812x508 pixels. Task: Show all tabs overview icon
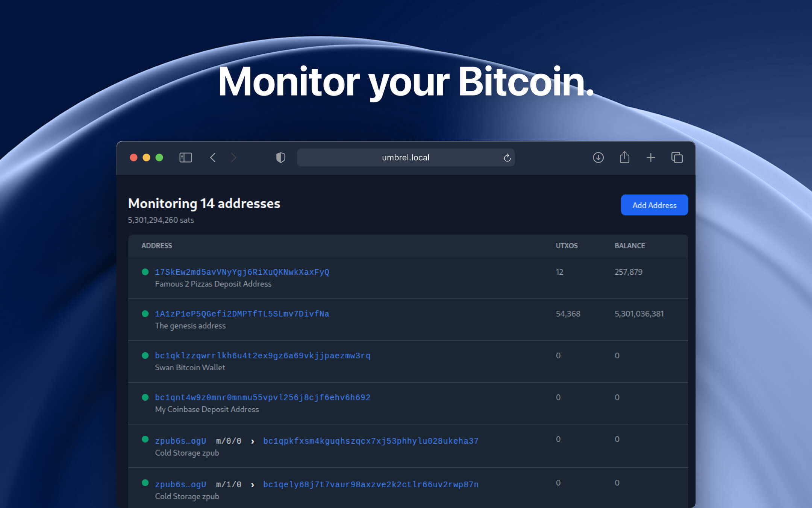[677, 158]
